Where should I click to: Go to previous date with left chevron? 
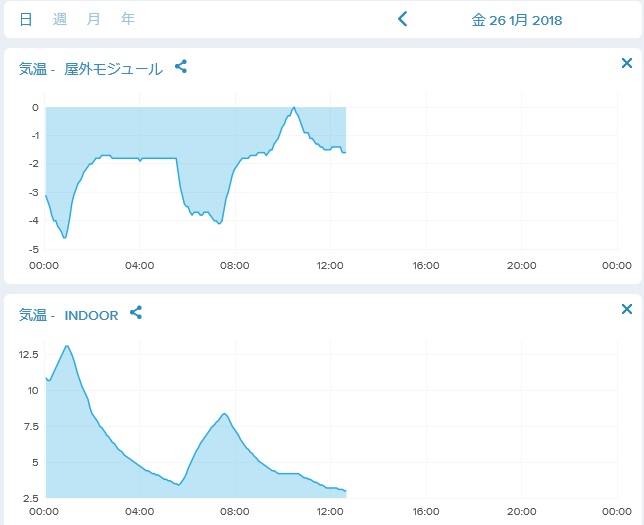coord(403,19)
